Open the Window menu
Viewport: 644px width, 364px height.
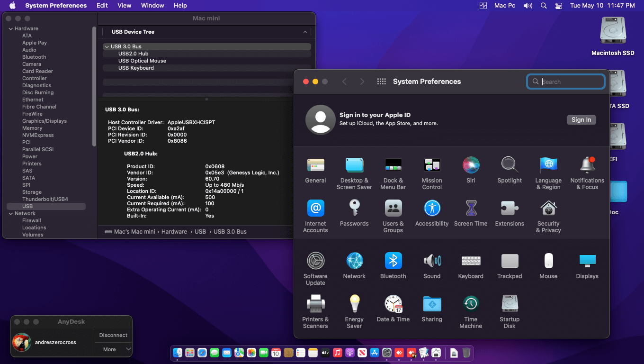[152, 6]
